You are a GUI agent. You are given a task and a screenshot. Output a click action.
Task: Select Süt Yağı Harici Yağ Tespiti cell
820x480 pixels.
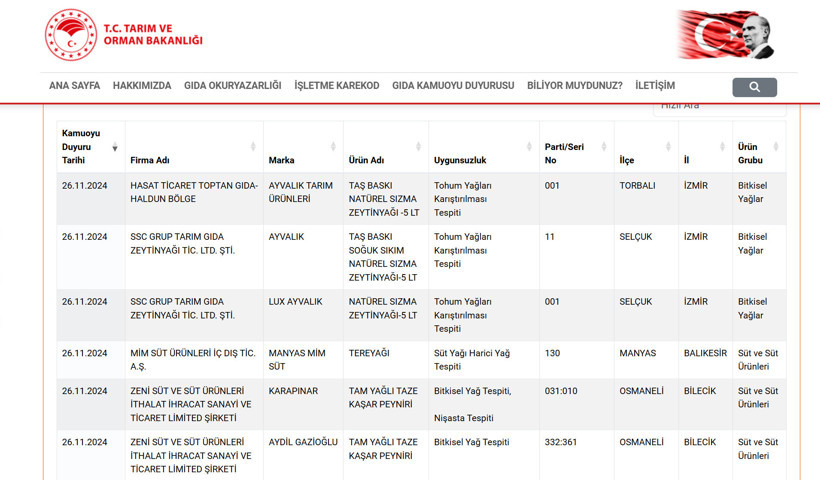[x=484, y=360]
